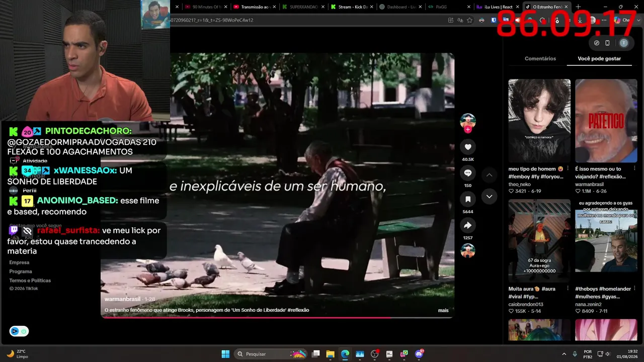Go to the previous video with up chevron
Viewport: 644px width, 362px height.
(x=489, y=175)
